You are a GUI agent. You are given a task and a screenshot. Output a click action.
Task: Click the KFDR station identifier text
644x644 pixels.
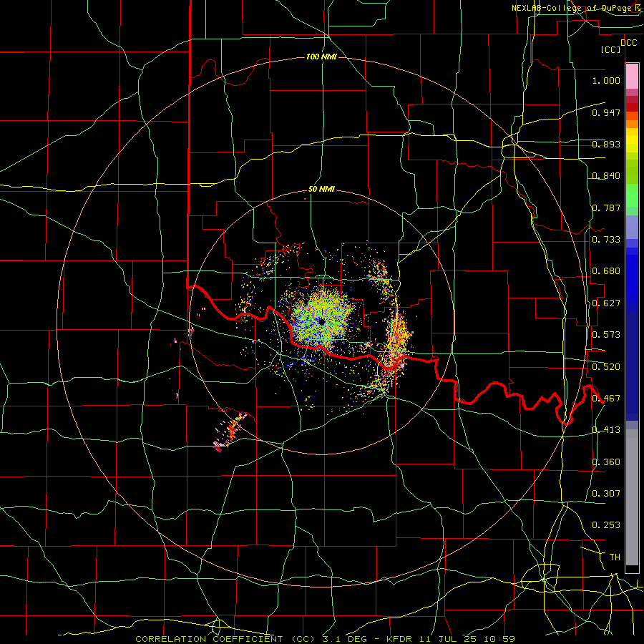coord(399,639)
